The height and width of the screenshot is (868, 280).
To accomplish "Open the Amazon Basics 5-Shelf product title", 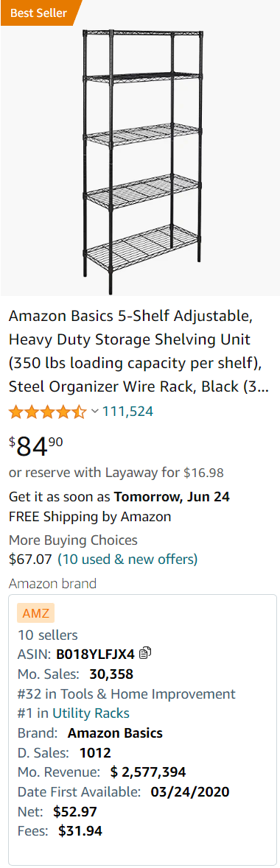I will coord(139,351).
